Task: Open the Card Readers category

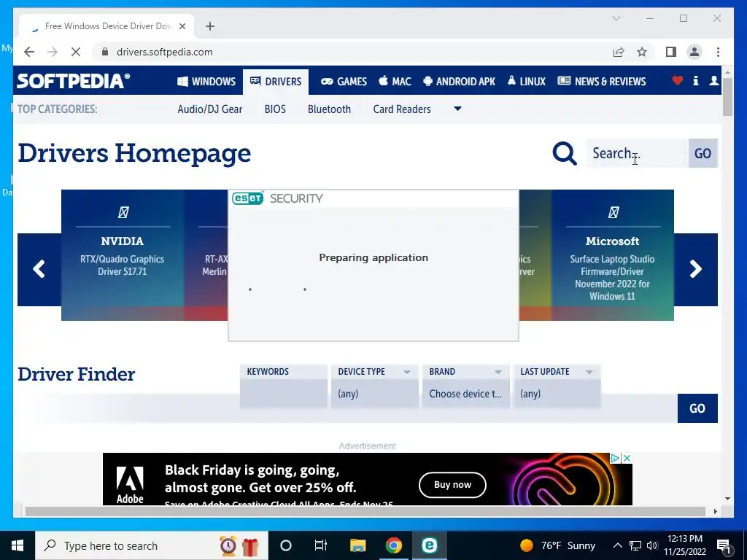Action: (x=402, y=109)
